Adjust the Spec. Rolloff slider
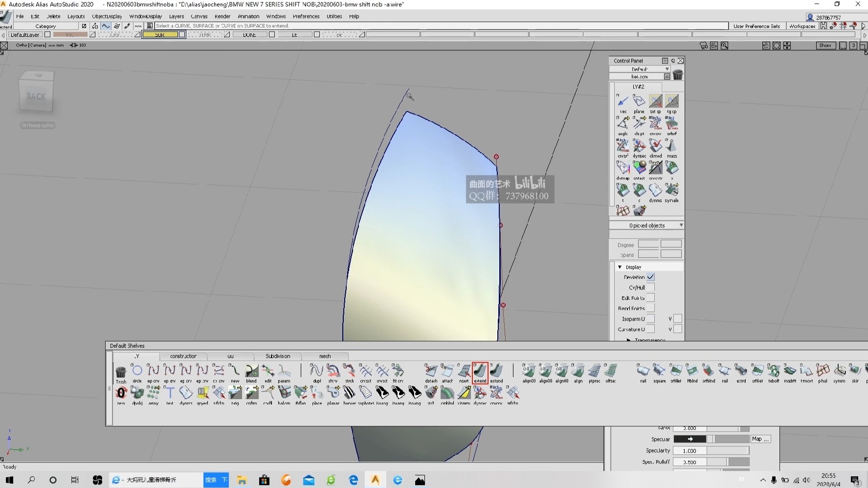This screenshot has width=868, height=488. [728, 462]
